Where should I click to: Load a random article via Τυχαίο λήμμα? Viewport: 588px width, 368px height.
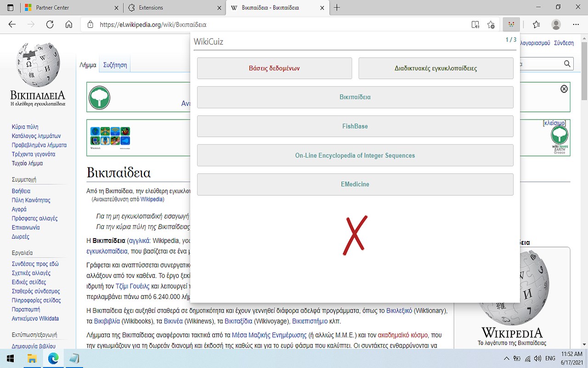[27, 163]
